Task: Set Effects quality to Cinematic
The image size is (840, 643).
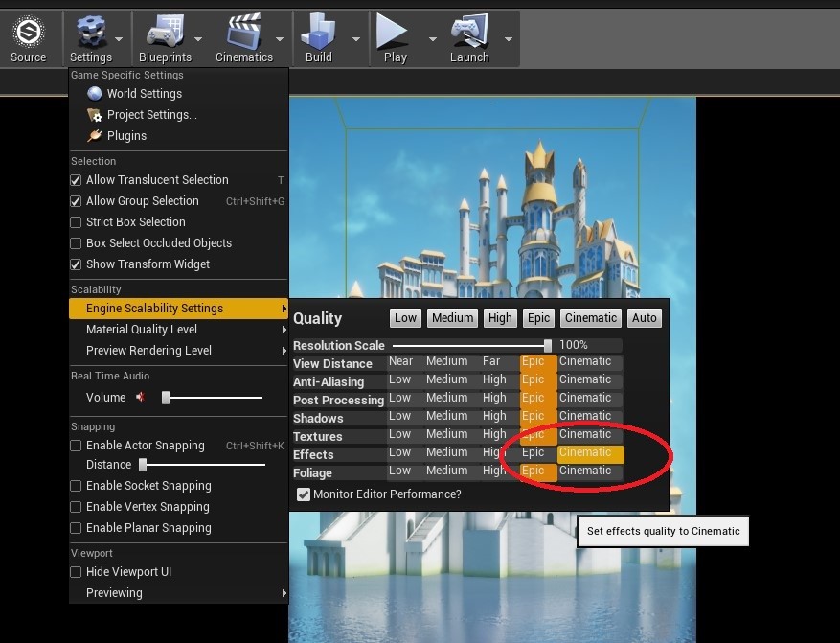Action: (590, 454)
